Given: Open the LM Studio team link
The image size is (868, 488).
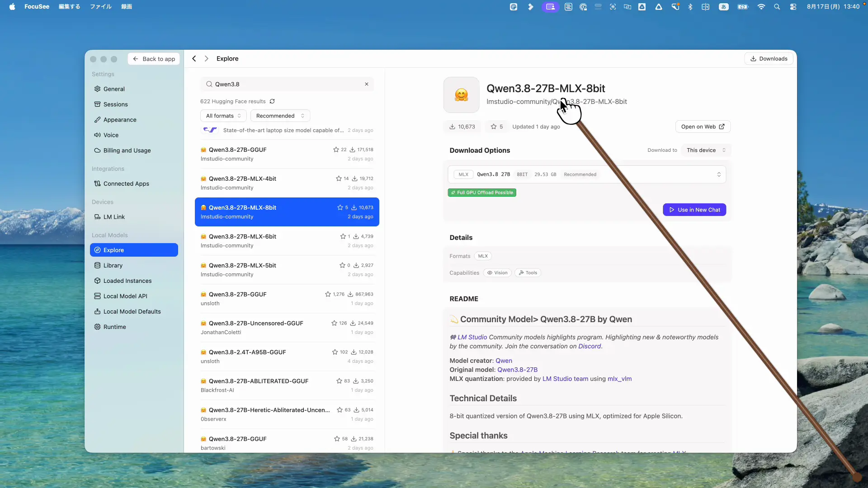Looking at the screenshot, I should coord(565,379).
